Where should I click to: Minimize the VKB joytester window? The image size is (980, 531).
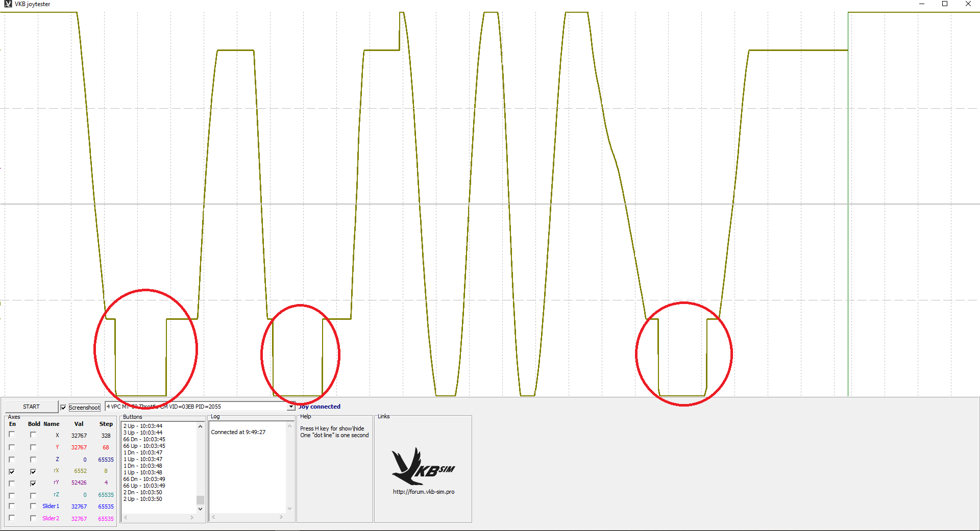(922, 4)
